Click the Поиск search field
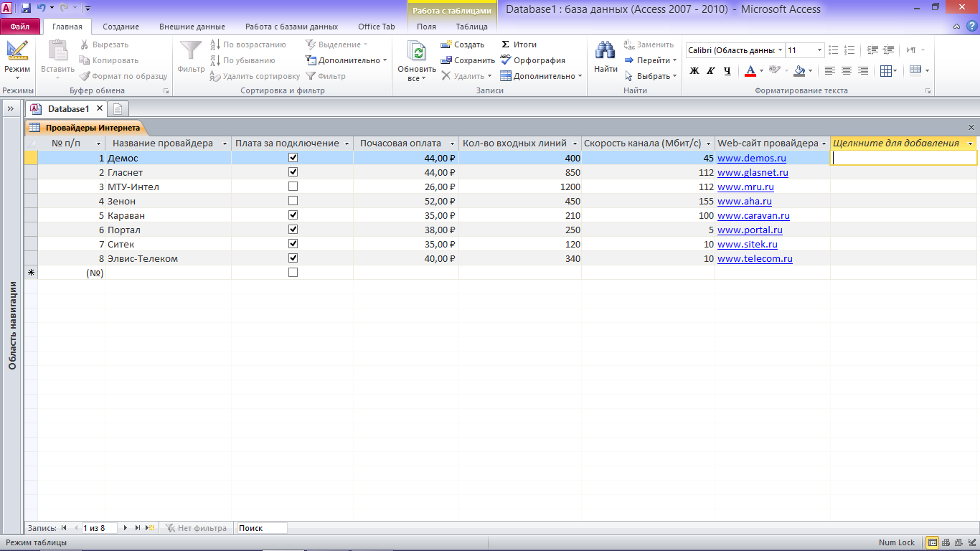The width and height of the screenshot is (980, 551). pyautogui.click(x=261, y=527)
